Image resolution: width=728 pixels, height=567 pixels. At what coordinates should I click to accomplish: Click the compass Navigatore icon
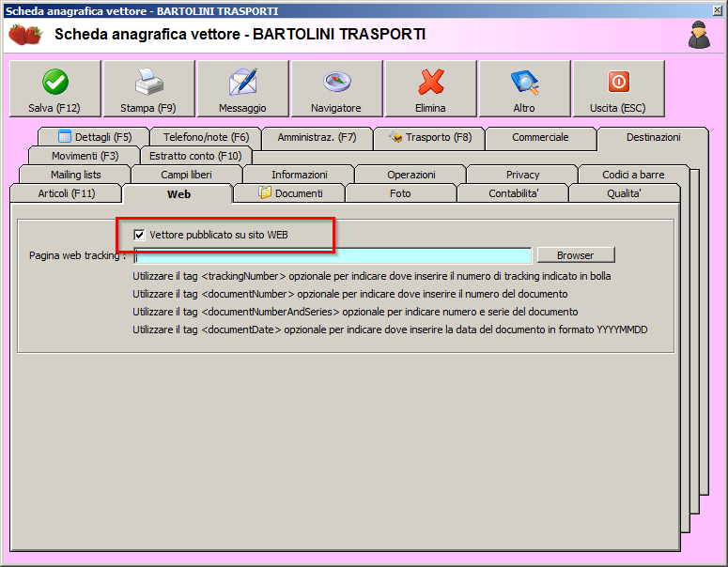336,82
